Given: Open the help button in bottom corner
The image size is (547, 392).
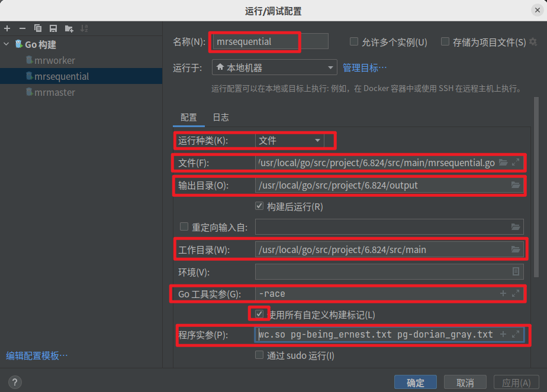Looking at the screenshot, I should coord(14,382).
